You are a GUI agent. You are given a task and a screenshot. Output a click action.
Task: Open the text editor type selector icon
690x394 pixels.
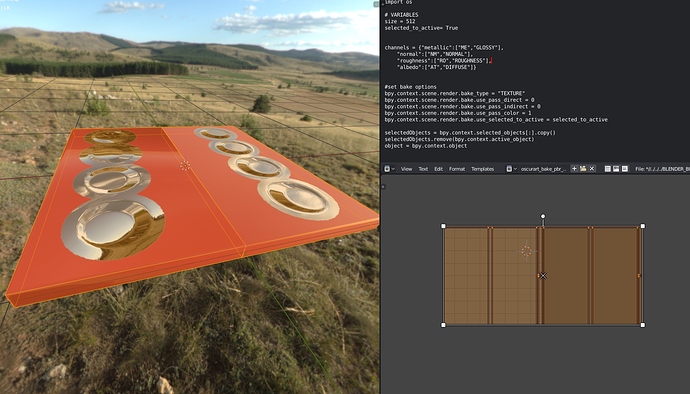[389, 169]
